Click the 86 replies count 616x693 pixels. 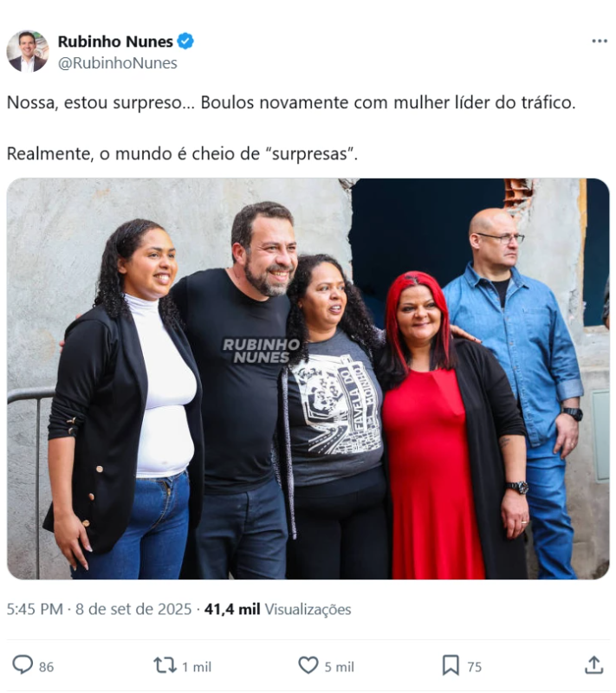point(47,667)
